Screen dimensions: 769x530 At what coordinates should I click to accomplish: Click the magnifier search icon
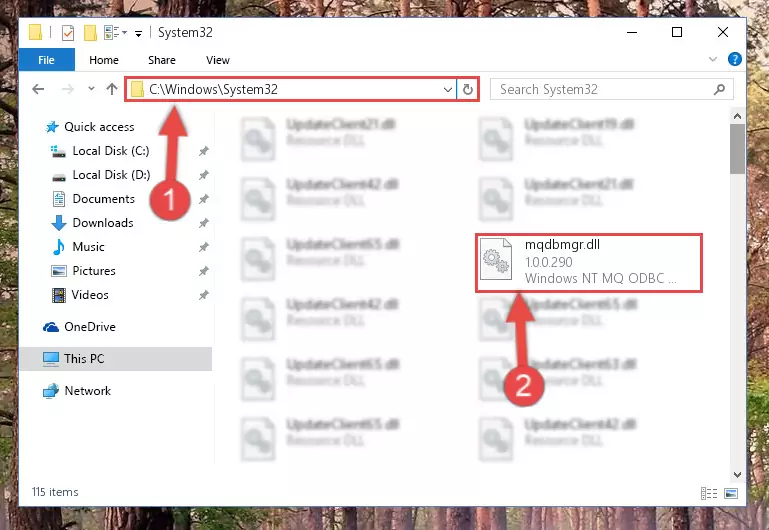pos(719,89)
